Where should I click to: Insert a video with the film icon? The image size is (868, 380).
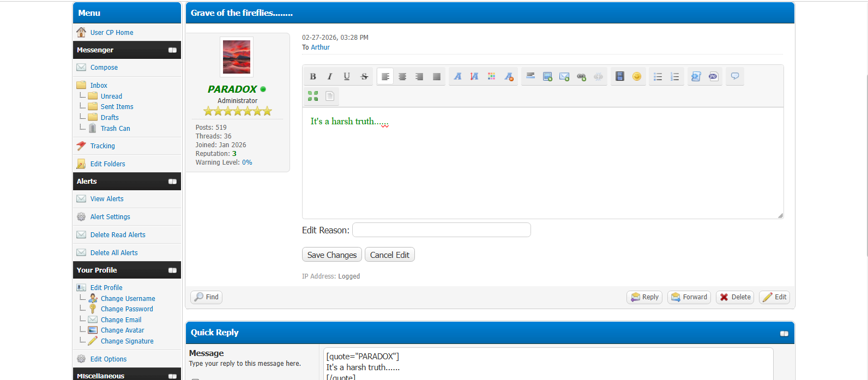pos(619,77)
